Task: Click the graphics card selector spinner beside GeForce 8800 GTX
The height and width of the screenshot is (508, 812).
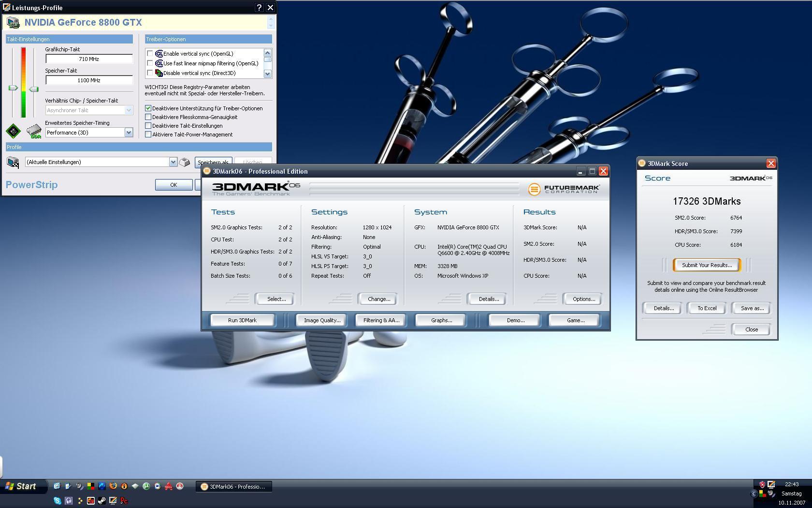Action: coord(271,22)
